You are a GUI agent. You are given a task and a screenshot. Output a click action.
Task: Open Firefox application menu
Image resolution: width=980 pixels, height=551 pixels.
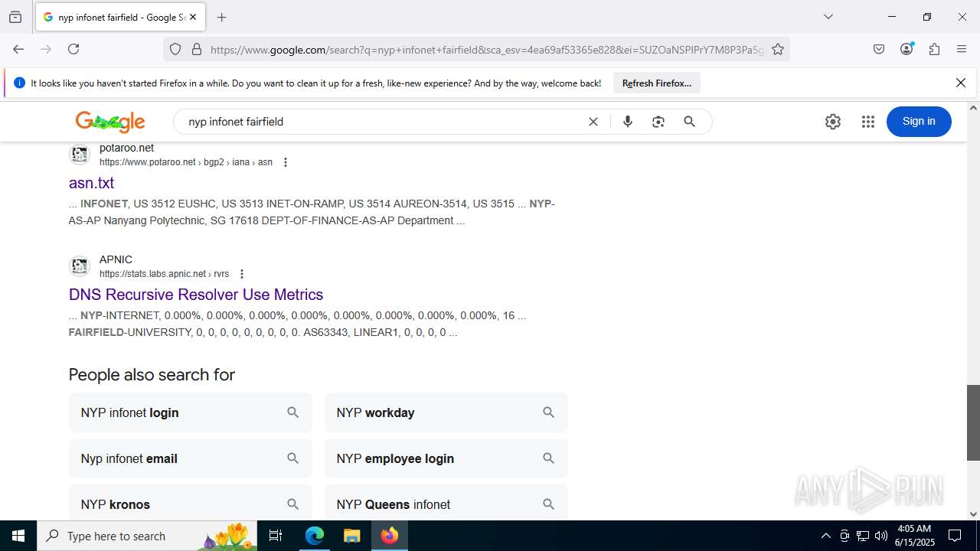click(962, 49)
